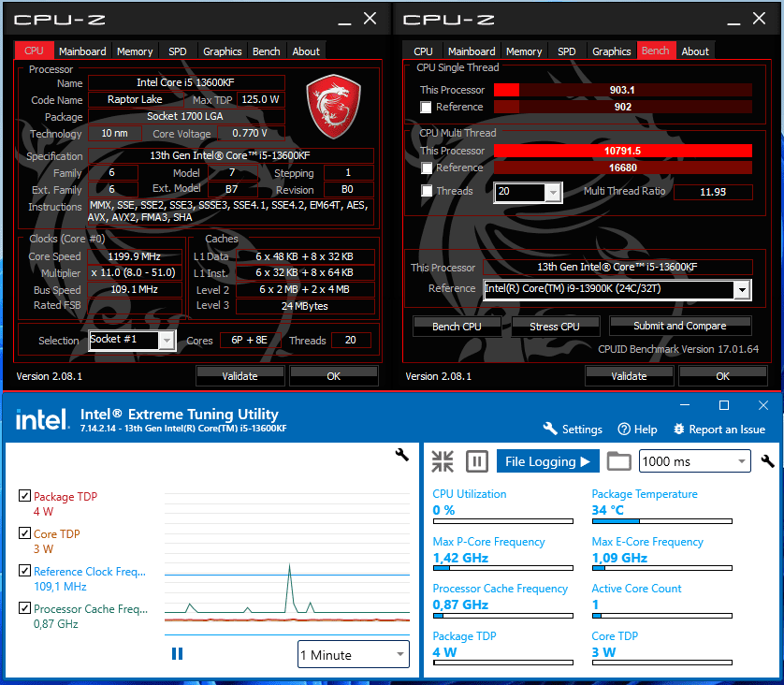Click the CPU Utilization 0 % reading
Image resolution: width=784 pixels, height=685 pixels.
pos(443,510)
